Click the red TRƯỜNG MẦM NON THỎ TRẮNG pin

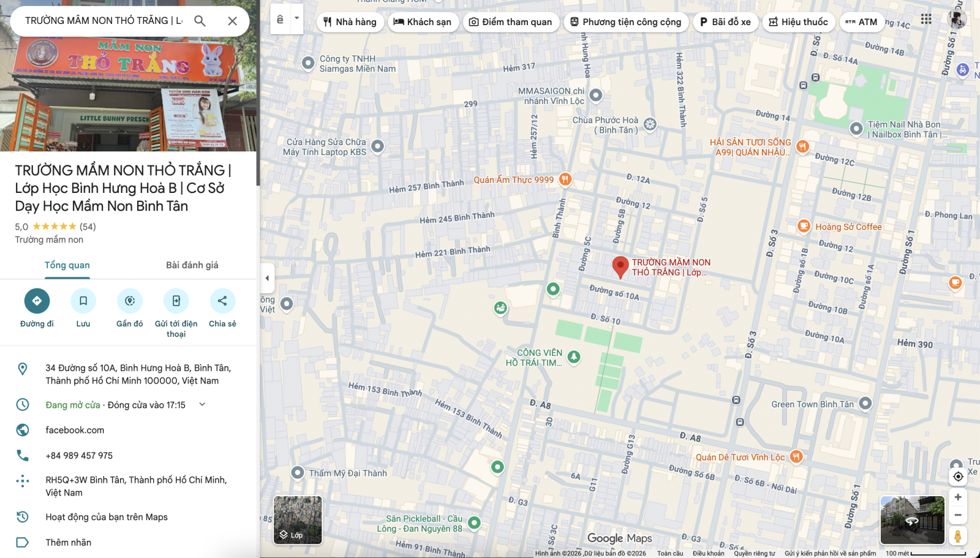(620, 266)
